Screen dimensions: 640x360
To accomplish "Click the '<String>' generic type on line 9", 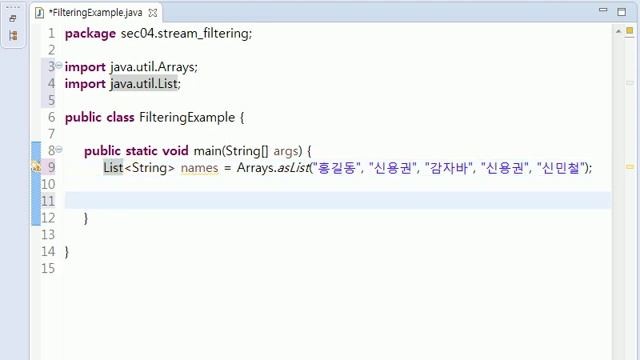I will [x=150, y=168].
